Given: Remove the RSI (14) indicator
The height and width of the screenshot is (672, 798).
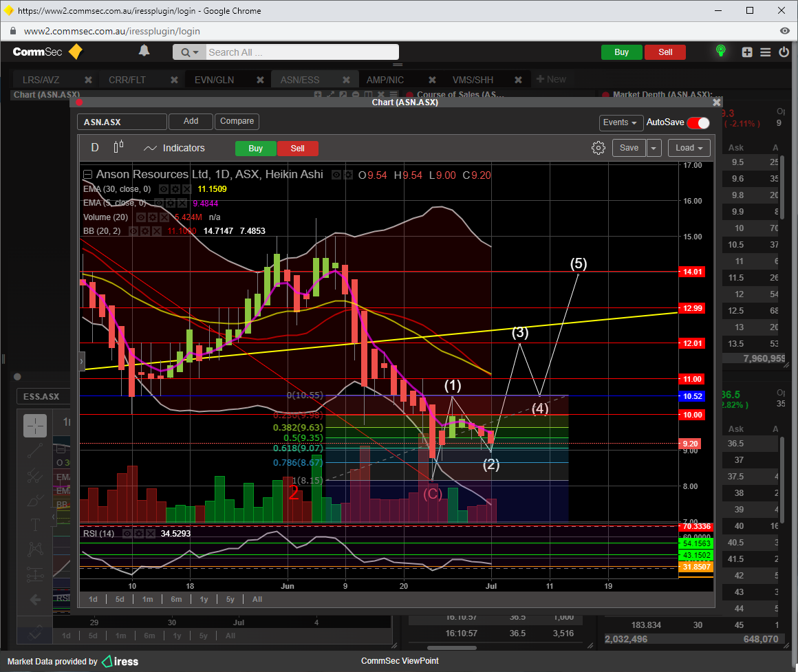Looking at the screenshot, I should (150, 534).
